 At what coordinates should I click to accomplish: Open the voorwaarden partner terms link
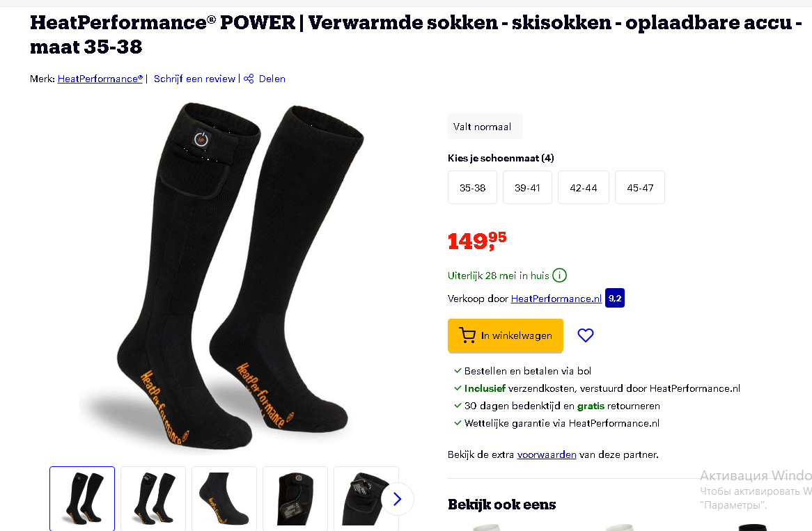tap(547, 454)
